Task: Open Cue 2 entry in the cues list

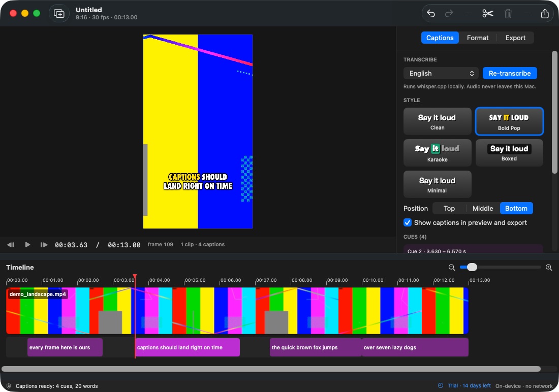Action: tap(473, 249)
